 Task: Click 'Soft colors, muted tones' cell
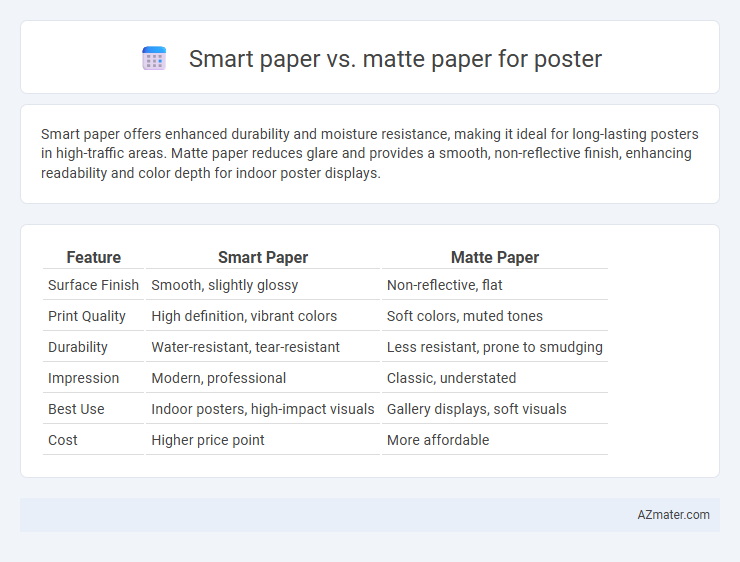(465, 316)
